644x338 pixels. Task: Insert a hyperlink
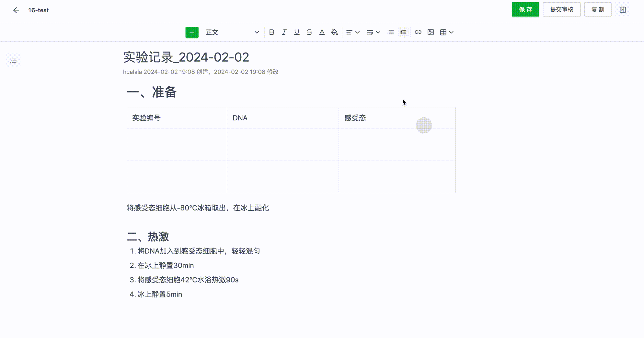[x=418, y=32]
